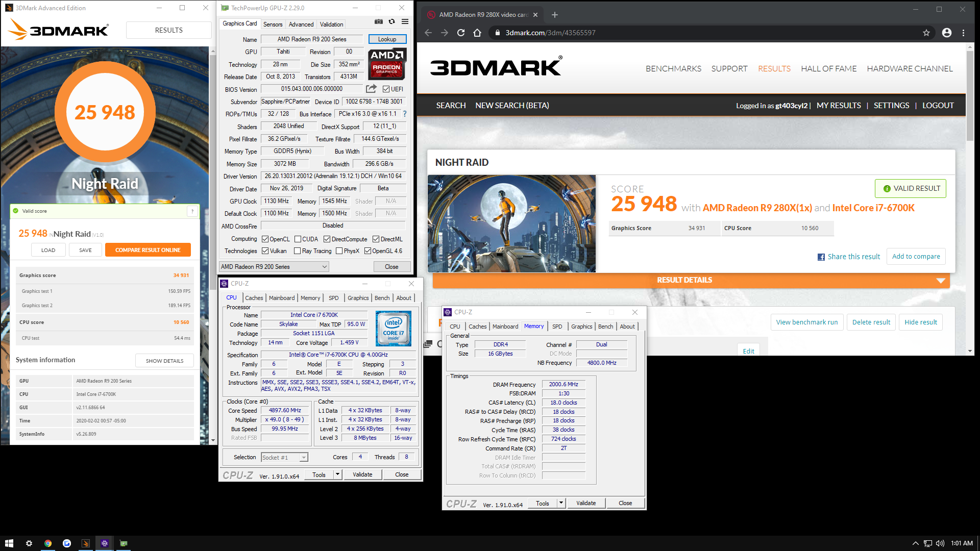This screenshot has height=551, width=980.
Task: Show hidden system tray icons
Action: [915, 543]
